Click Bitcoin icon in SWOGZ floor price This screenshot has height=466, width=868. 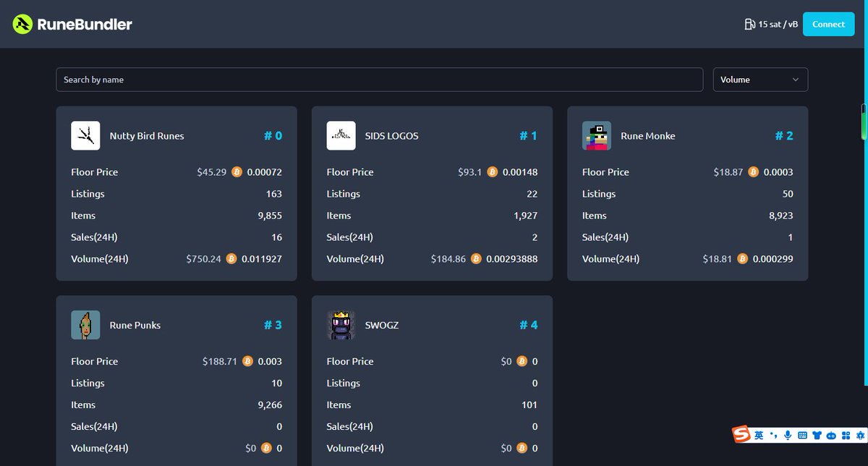[522, 361]
